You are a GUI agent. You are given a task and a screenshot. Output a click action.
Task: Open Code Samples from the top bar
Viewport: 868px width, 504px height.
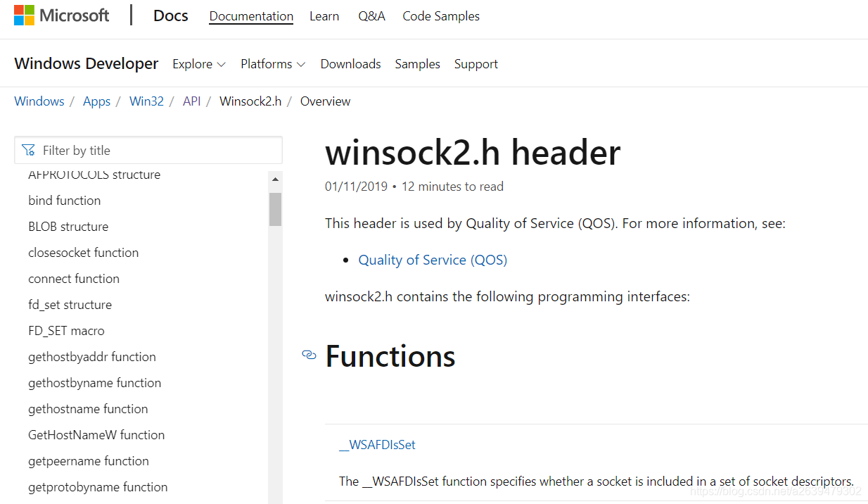click(441, 15)
